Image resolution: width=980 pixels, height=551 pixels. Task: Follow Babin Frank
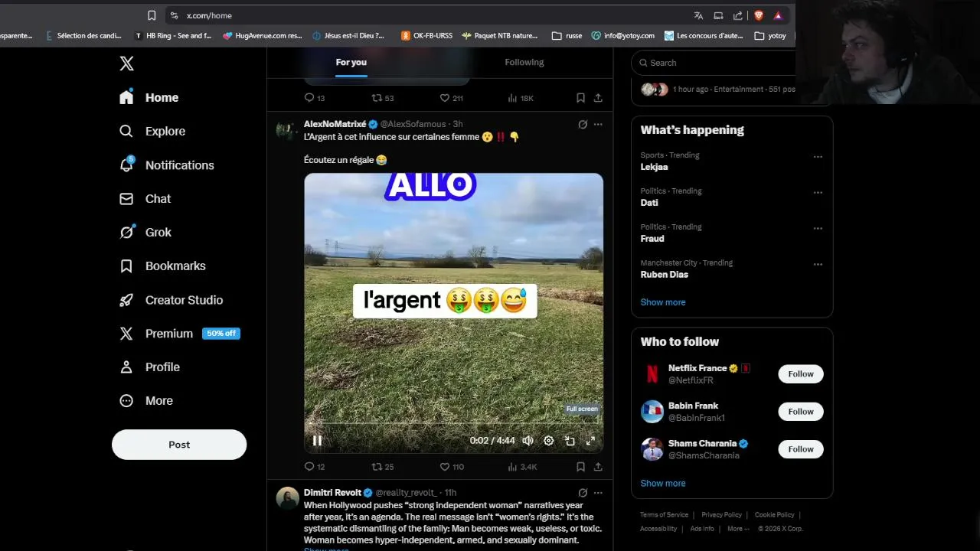(x=801, y=412)
